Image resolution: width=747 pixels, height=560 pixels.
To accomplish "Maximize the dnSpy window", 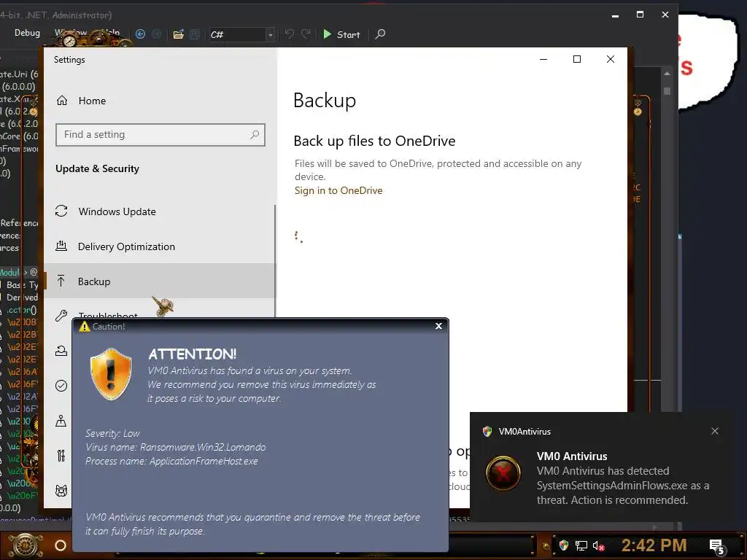I will (640, 15).
